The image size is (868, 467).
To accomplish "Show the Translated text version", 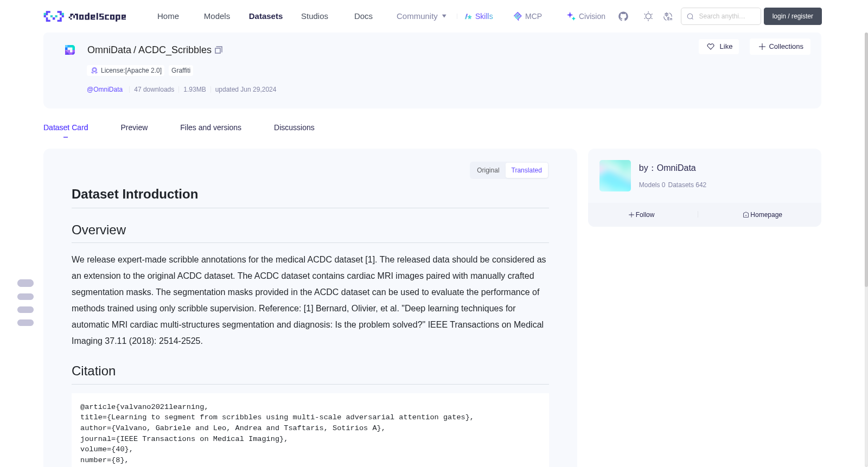I will [x=526, y=170].
